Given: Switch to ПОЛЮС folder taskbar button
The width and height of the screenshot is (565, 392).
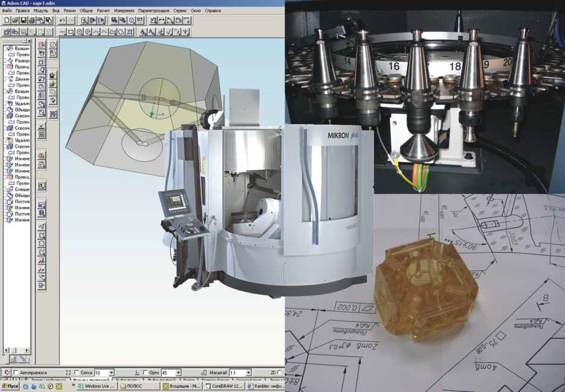Looking at the screenshot, I should pos(139,386).
